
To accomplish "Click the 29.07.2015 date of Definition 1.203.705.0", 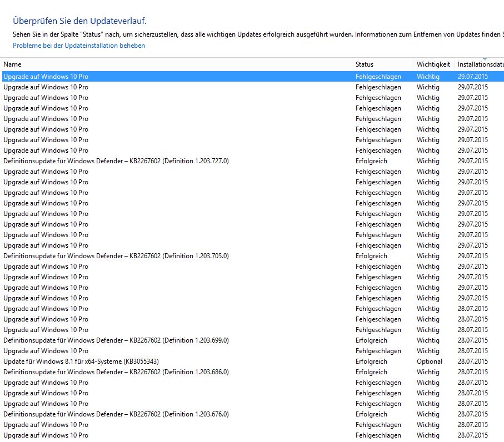I will (x=473, y=256).
